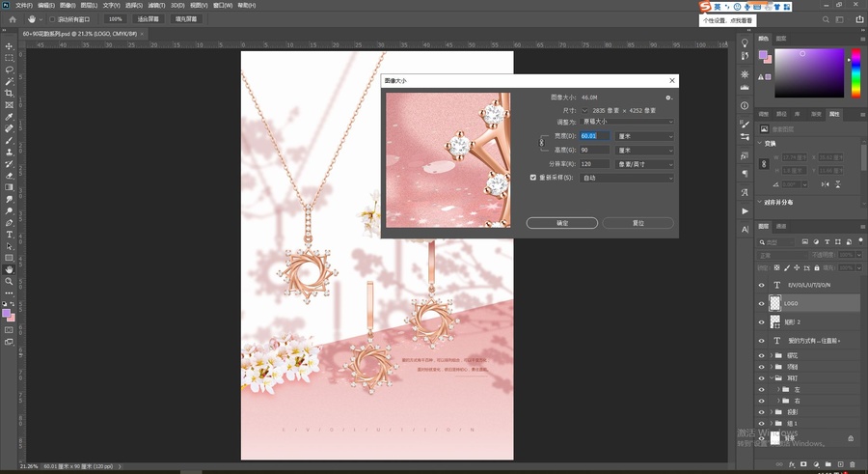Select the Horizontal Type tool
Image resolution: width=868 pixels, height=474 pixels.
click(9, 235)
